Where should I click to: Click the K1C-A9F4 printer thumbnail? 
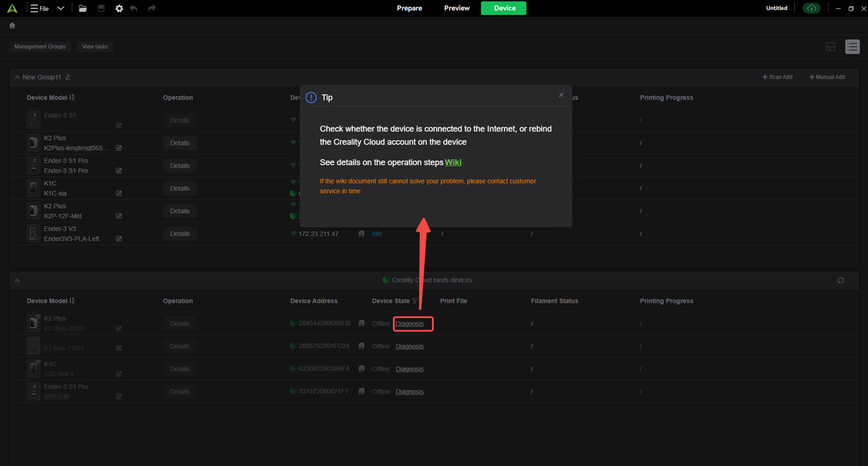point(33,369)
